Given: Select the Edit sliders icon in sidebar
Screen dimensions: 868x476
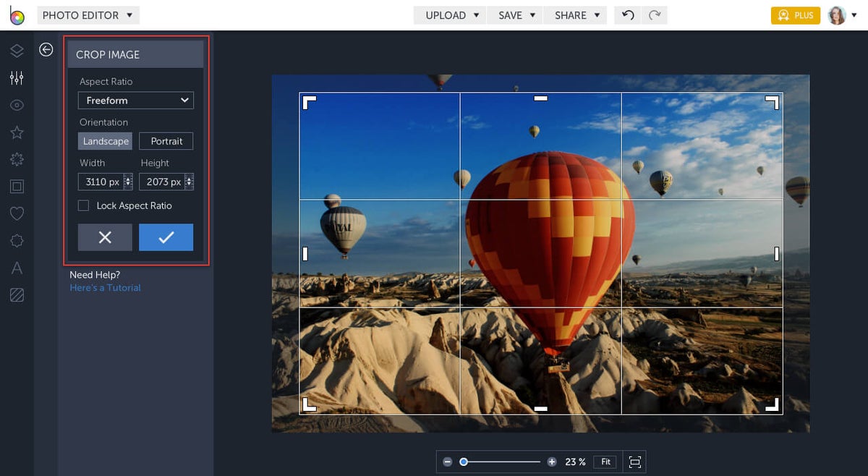Looking at the screenshot, I should [x=17, y=77].
